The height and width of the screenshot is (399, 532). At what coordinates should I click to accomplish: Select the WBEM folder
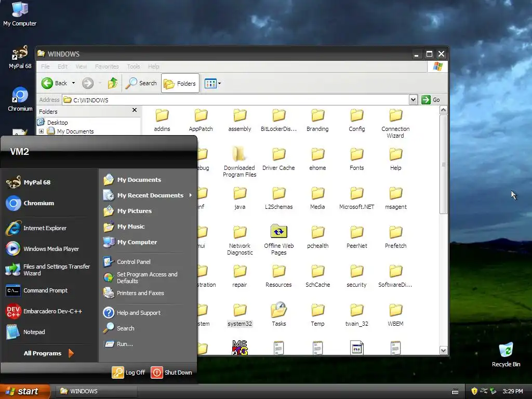click(x=395, y=315)
